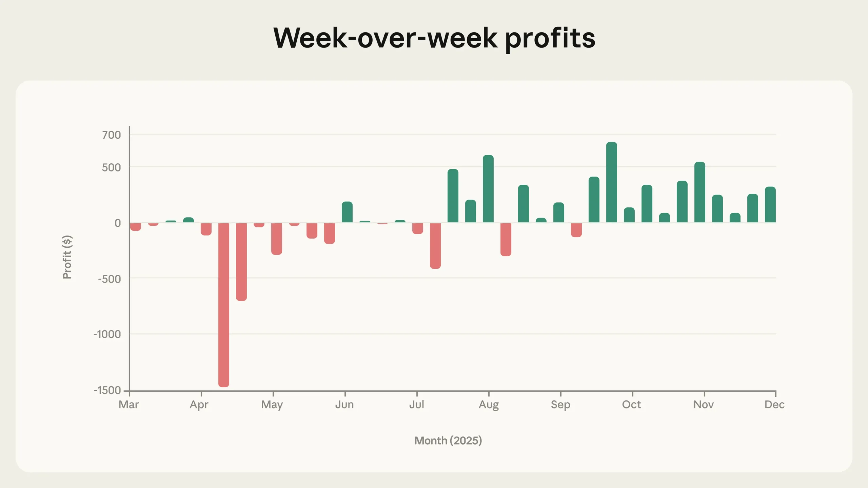Click the "Month (2025)" x-axis label

click(448, 441)
